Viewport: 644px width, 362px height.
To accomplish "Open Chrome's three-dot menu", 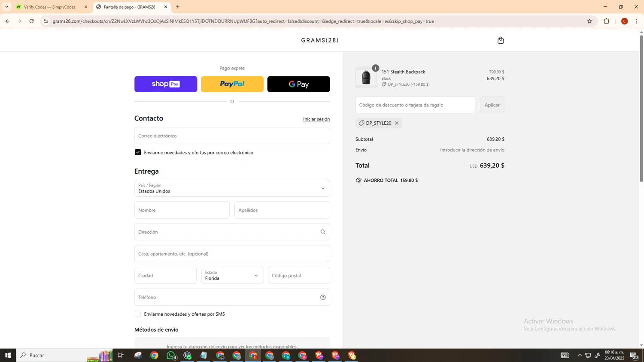I will coord(637,21).
